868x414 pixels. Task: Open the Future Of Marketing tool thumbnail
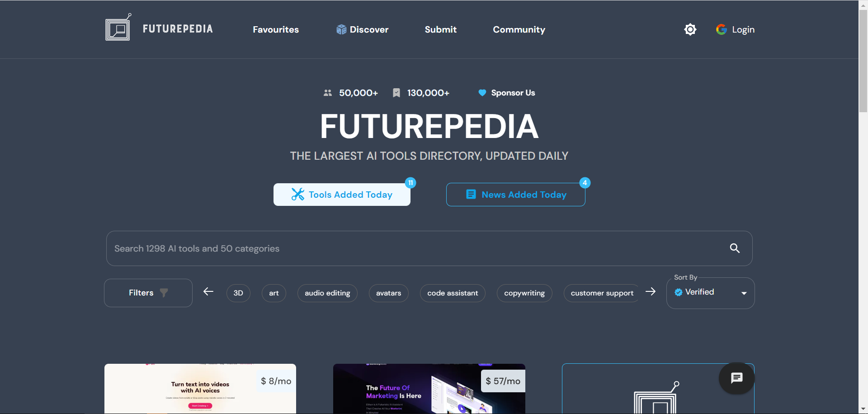click(x=429, y=389)
